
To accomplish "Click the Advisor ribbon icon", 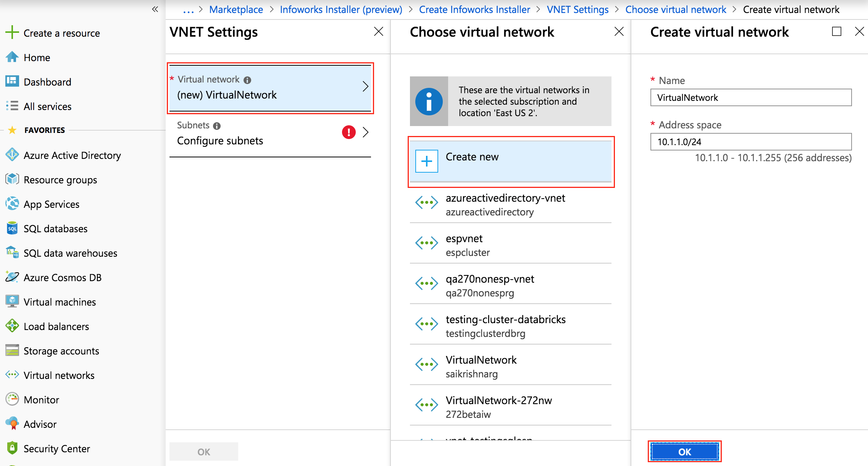I will point(12,424).
